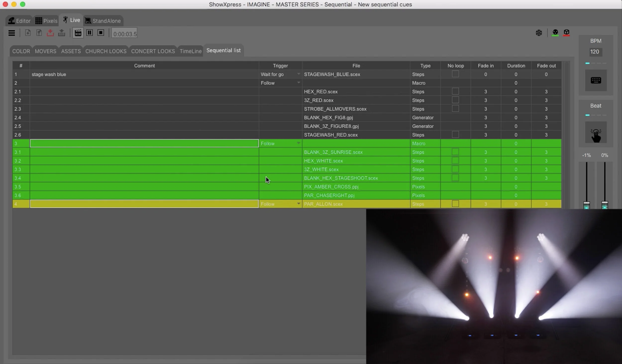Open the Wait for go trigger dropdown

298,74
